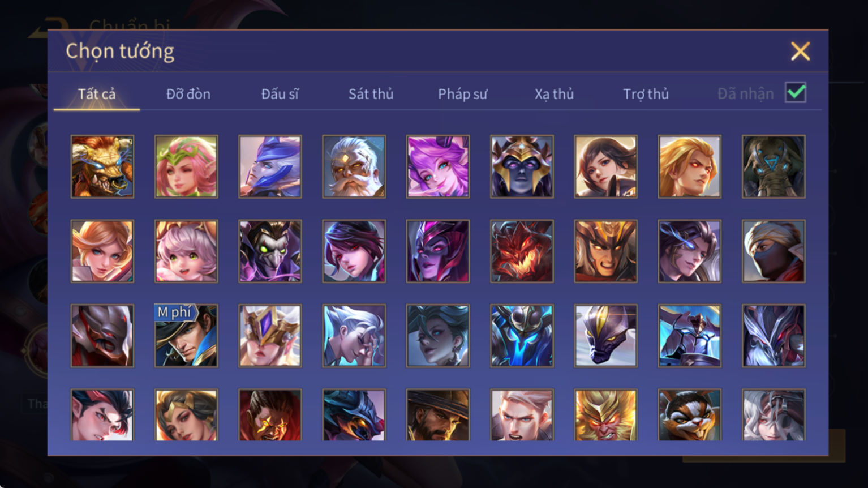Close the Chọn tướng dialog
Image resolution: width=868 pixels, height=488 pixels.
click(800, 52)
